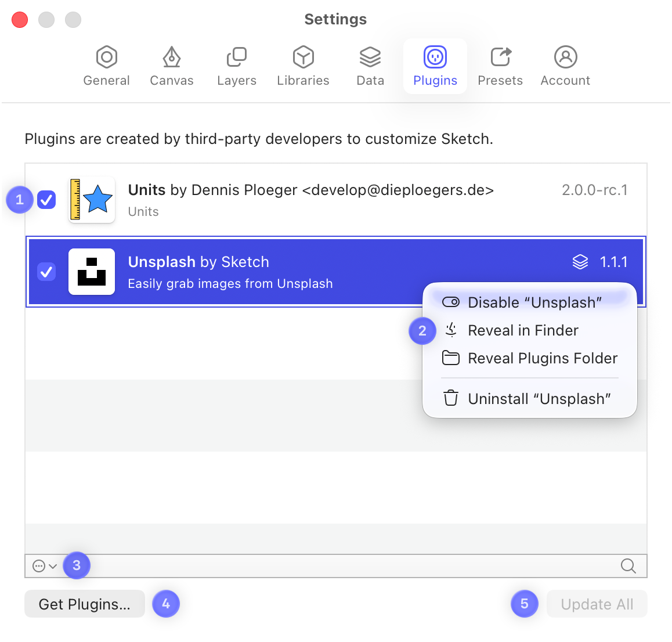Screen dimensions: 672x642
Task: Close the Settings window with red button
Action: coord(20,20)
